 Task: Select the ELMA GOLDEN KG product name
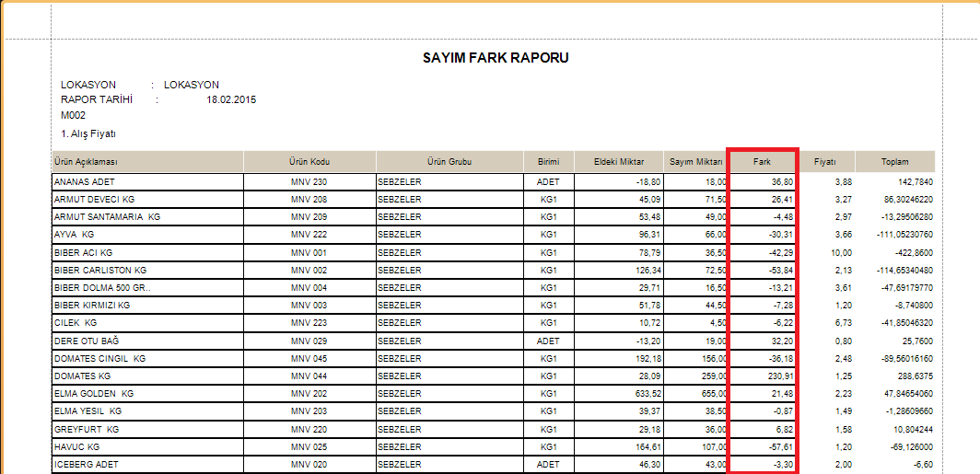94,394
